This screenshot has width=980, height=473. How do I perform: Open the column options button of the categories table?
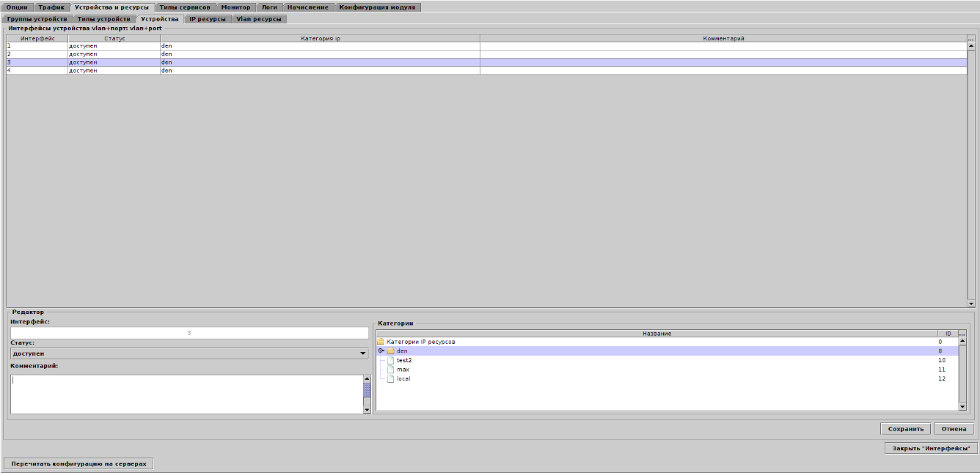pos(962,334)
